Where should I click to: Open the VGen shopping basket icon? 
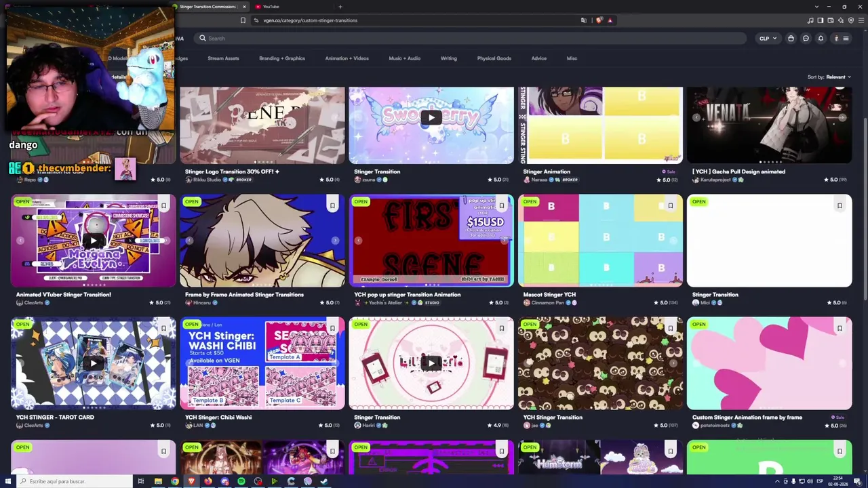coord(791,39)
